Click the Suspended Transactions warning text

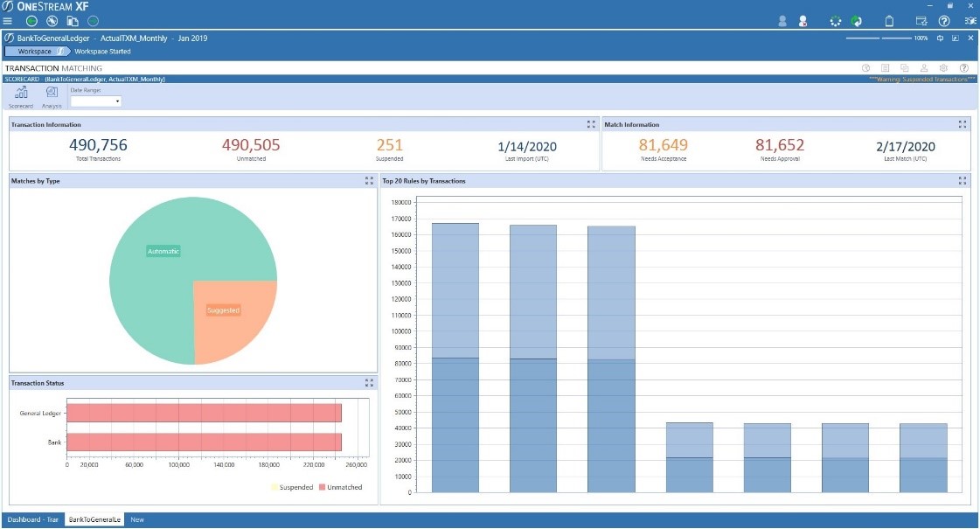point(918,79)
